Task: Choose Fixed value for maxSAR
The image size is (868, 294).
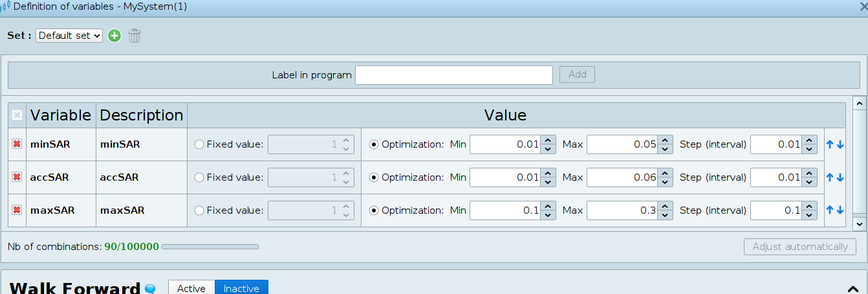Action: pos(199,210)
